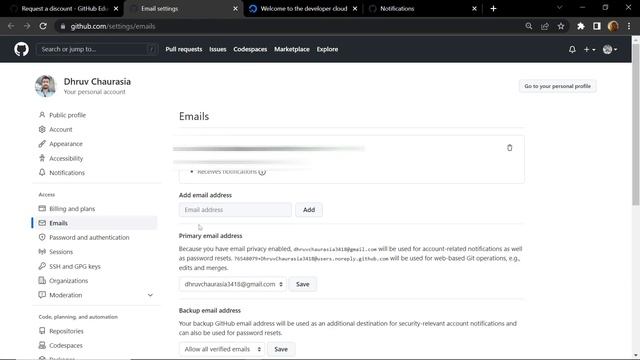Click the Receives notifications info icon
Viewport: 640px width, 360px height.
point(262,172)
